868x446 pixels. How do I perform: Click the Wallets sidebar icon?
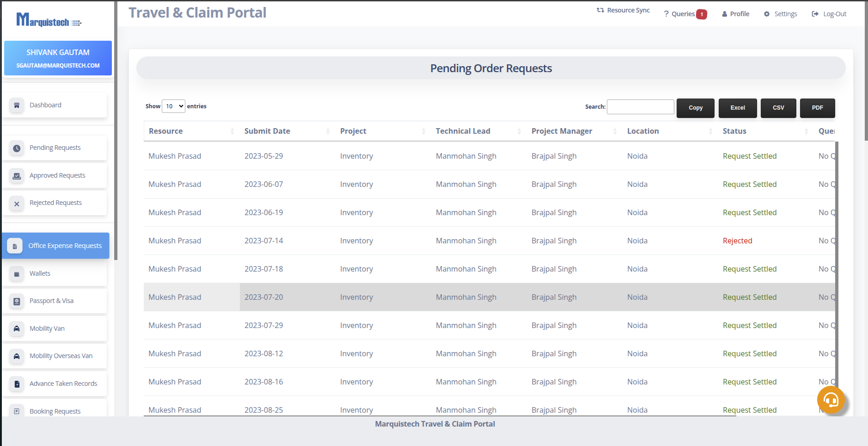pos(17,274)
